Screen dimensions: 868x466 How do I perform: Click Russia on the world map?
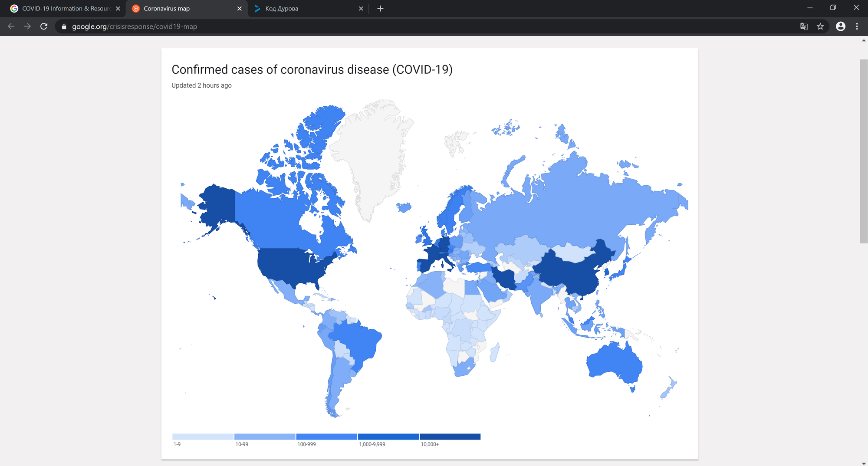click(564, 208)
